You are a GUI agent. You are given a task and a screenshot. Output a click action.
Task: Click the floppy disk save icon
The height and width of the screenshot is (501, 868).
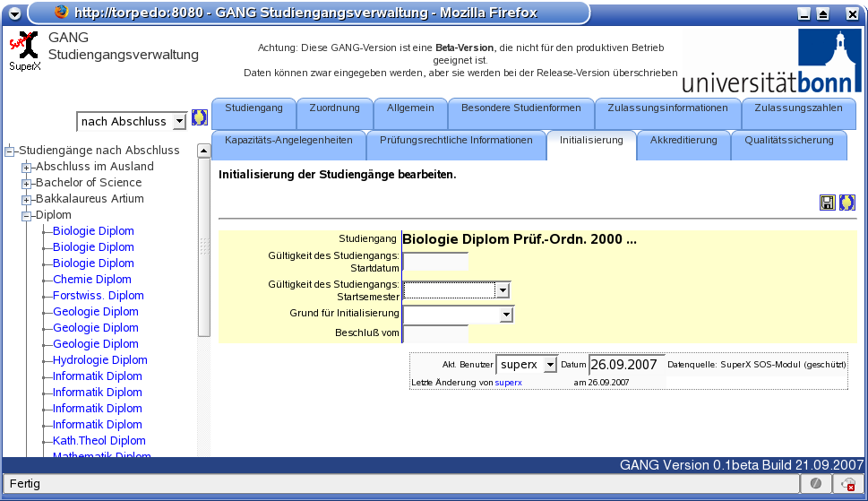tap(828, 203)
